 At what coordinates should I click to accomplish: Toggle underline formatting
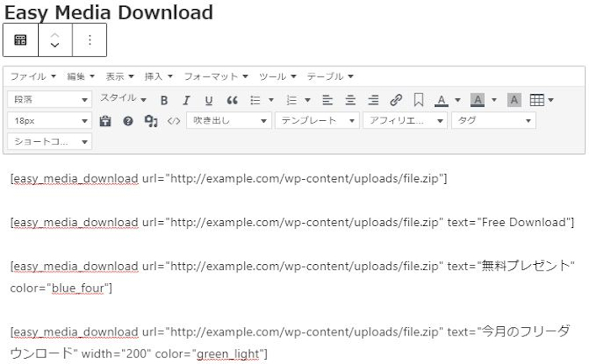tap(209, 100)
